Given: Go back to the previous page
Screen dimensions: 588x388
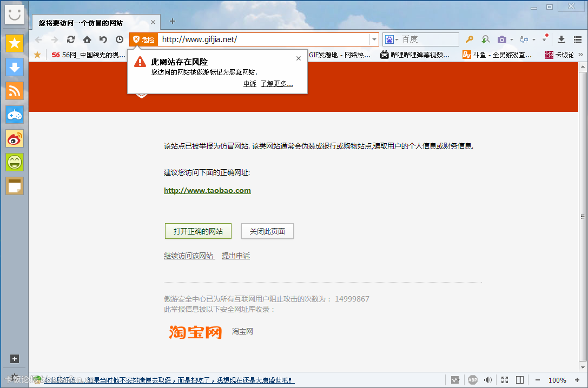Looking at the screenshot, I should (x=38, y=39).
